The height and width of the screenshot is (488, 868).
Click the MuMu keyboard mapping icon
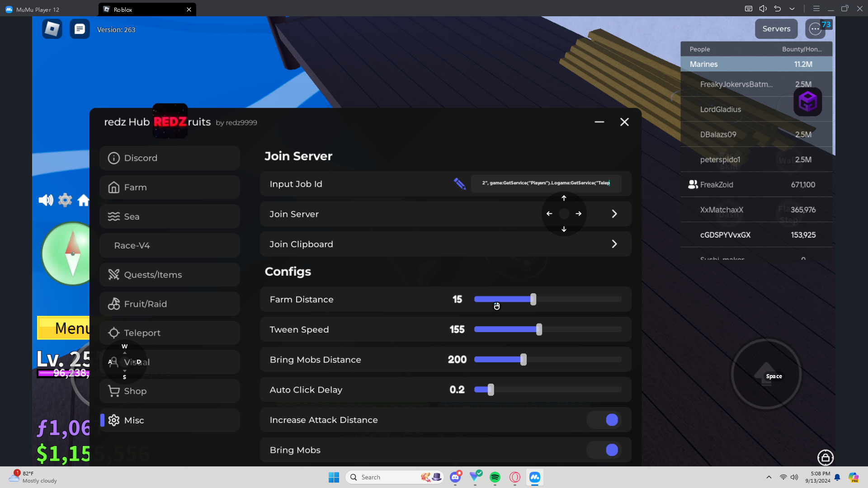[749, 9]
